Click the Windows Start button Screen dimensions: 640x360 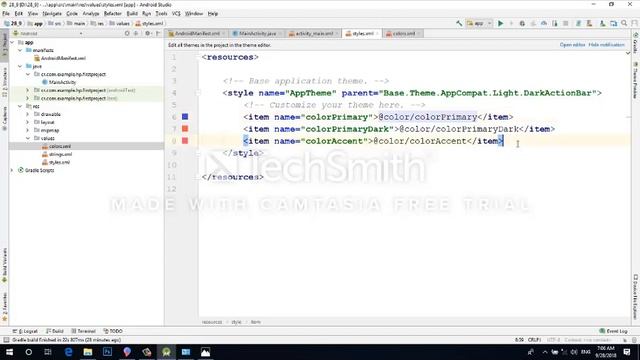9,352
